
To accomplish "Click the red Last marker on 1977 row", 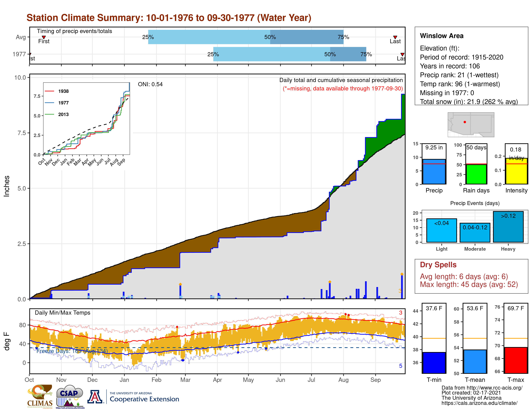I will [402, 54].
